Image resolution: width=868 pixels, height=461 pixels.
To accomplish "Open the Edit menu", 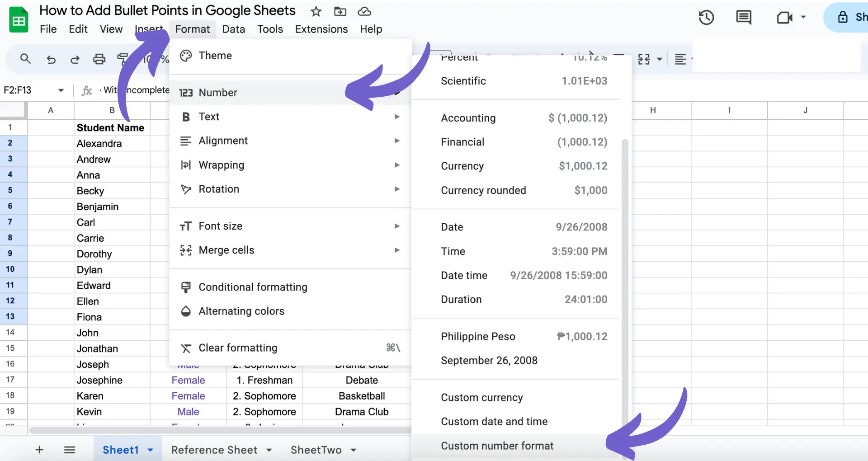I will coord(78,29).
